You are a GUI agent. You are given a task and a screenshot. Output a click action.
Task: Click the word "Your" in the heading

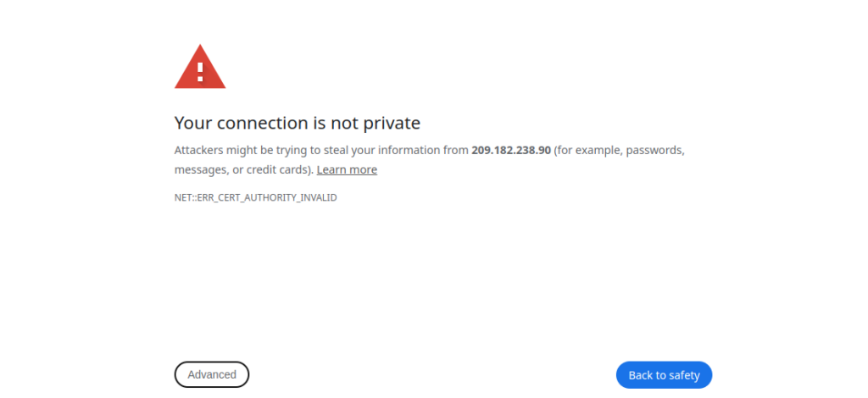coord(193,123)
